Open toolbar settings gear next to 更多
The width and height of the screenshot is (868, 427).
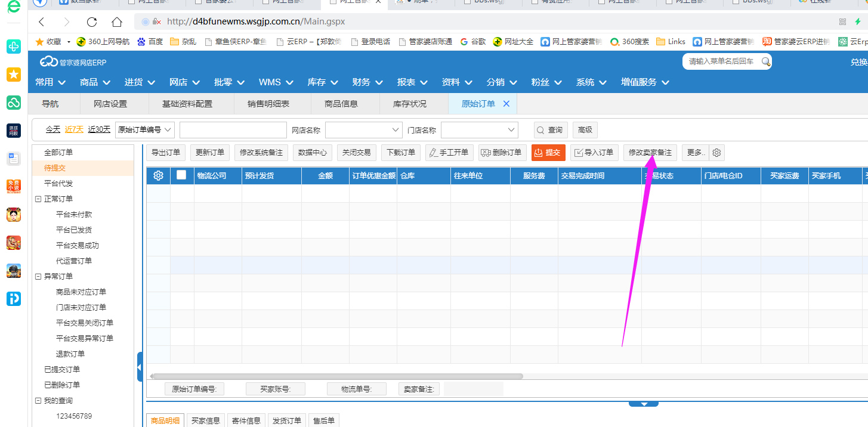pos(716,153)
